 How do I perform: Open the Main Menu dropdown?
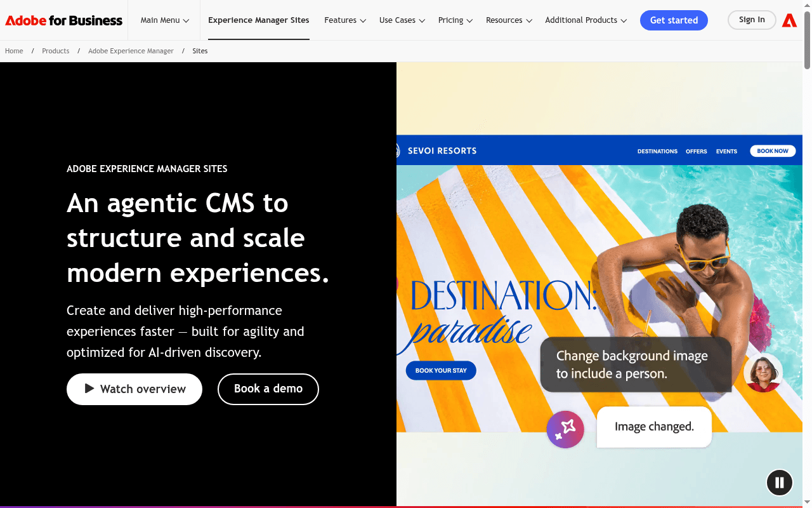pyautogui.click(x=165, y=20)
